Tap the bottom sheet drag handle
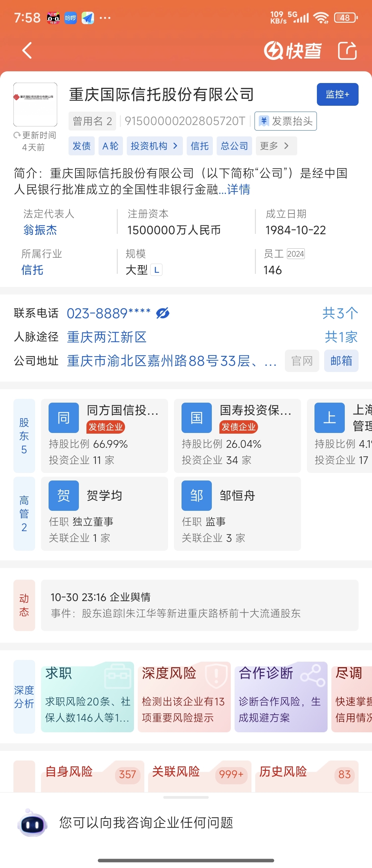 tap(186, 797)
